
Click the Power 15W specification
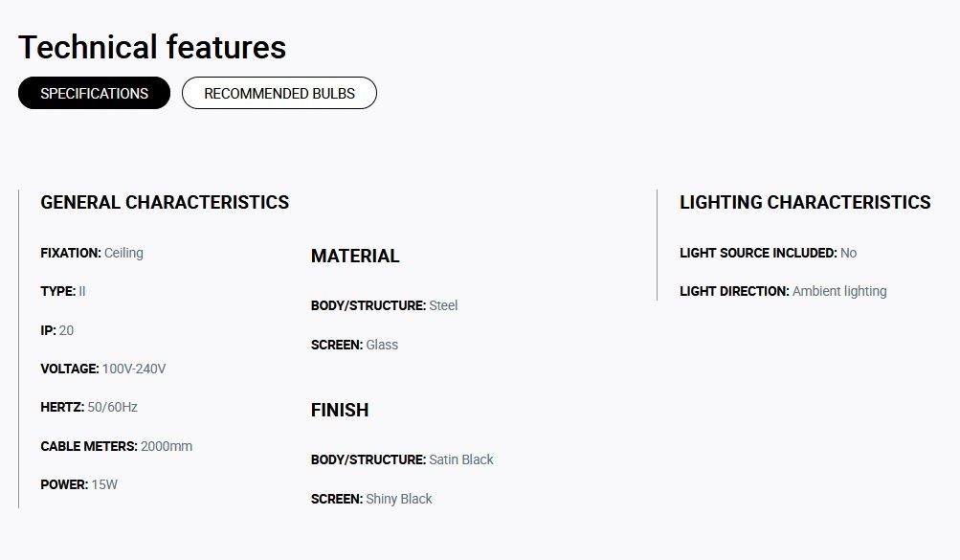click(79, 484)
